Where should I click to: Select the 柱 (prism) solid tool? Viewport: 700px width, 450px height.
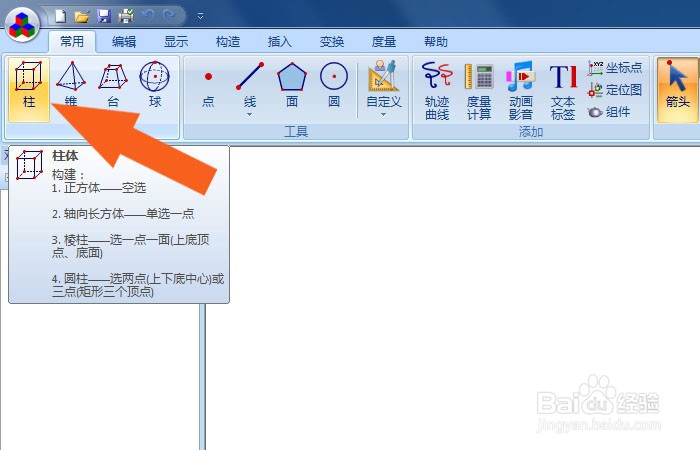pyautogui.click(x=29, y=89)
